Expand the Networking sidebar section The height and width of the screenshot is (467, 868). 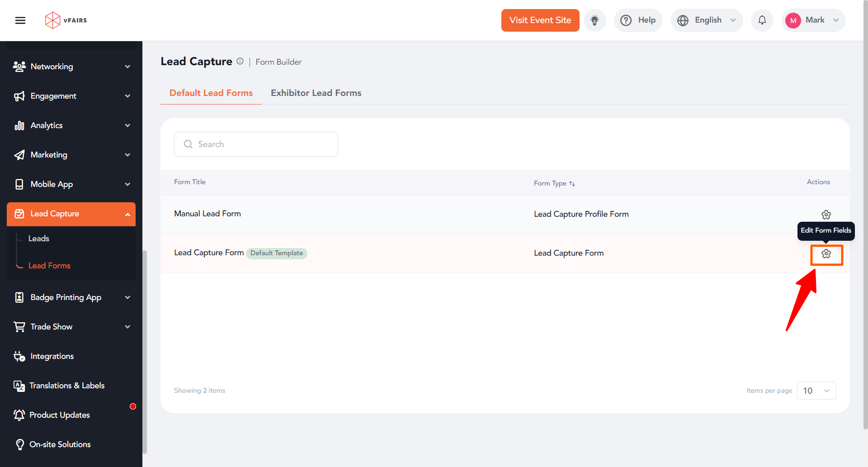(x=71, y=67)
